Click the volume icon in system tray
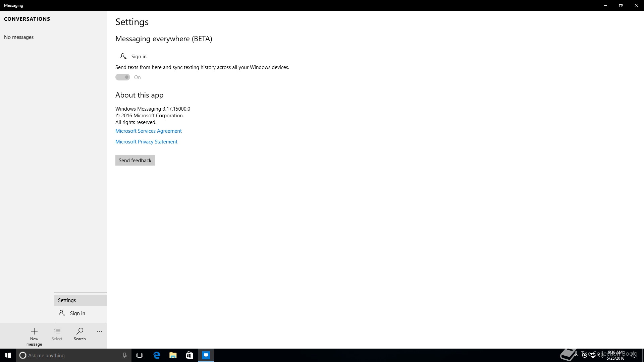This screenshot has height=362, width=644. [601, 355]
